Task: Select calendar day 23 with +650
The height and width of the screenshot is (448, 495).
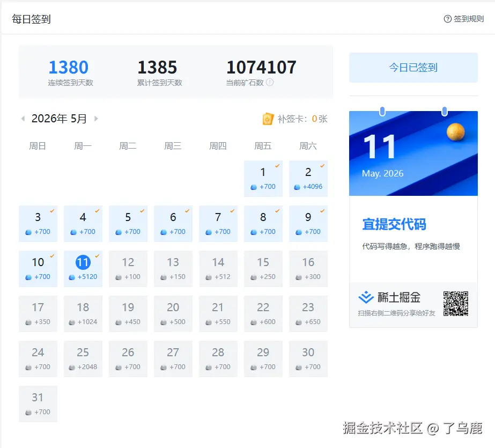Action: 308,314
